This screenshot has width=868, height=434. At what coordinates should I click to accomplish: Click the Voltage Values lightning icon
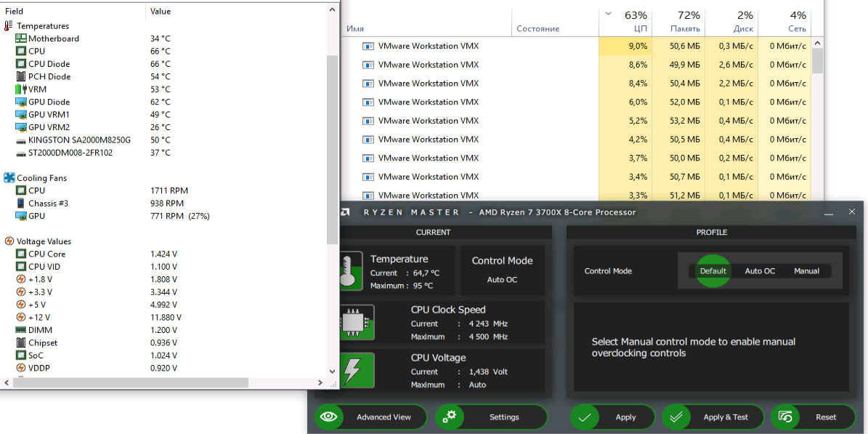[x=9, y=241]
